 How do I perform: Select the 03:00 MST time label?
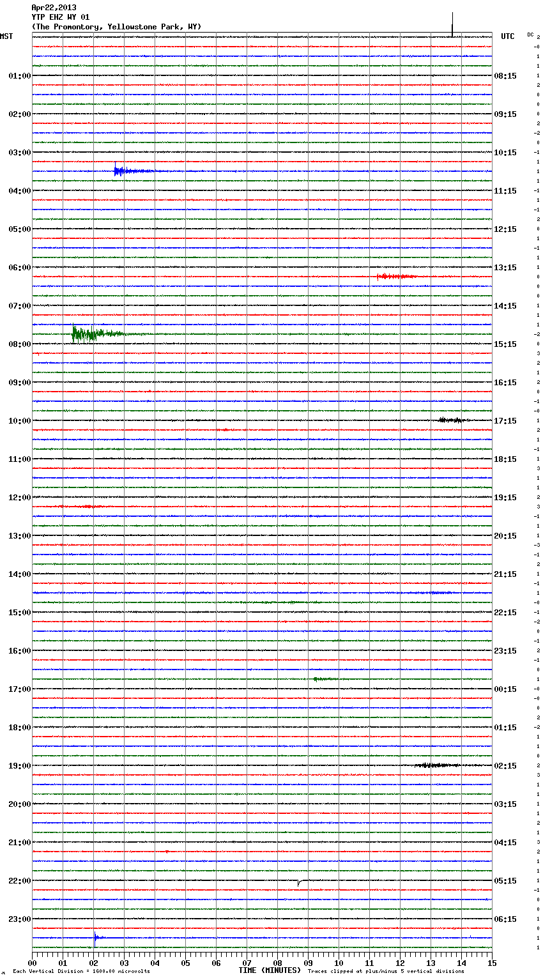(x=20, y=153)
